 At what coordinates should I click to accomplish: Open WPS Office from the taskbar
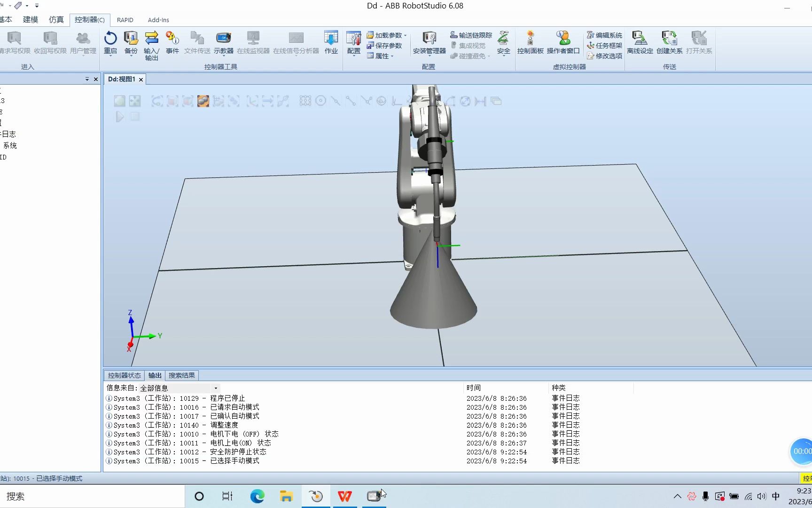pos(345,496)
